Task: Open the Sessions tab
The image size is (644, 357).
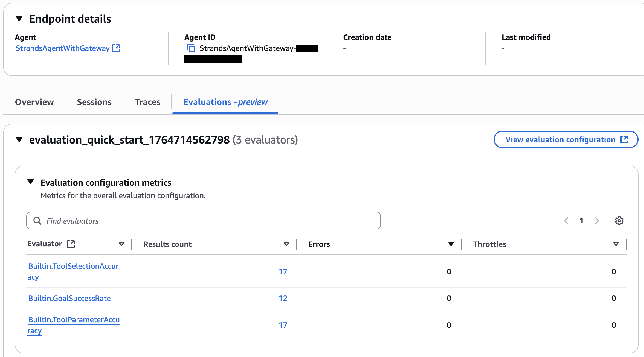Action: 94,102
